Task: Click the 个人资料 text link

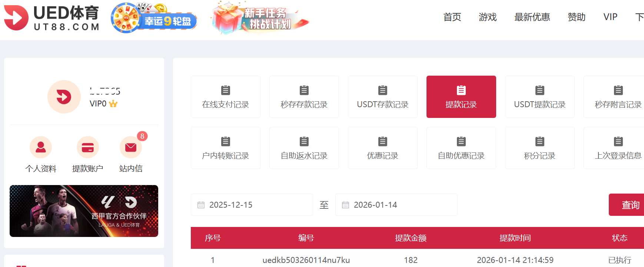Action: (41, 169)
